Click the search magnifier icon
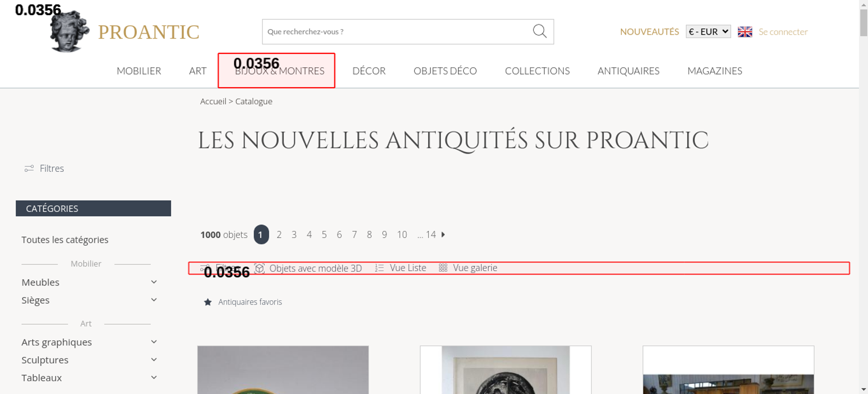The width and height of the screenshot is (868, 394). (x=539, y=31)
